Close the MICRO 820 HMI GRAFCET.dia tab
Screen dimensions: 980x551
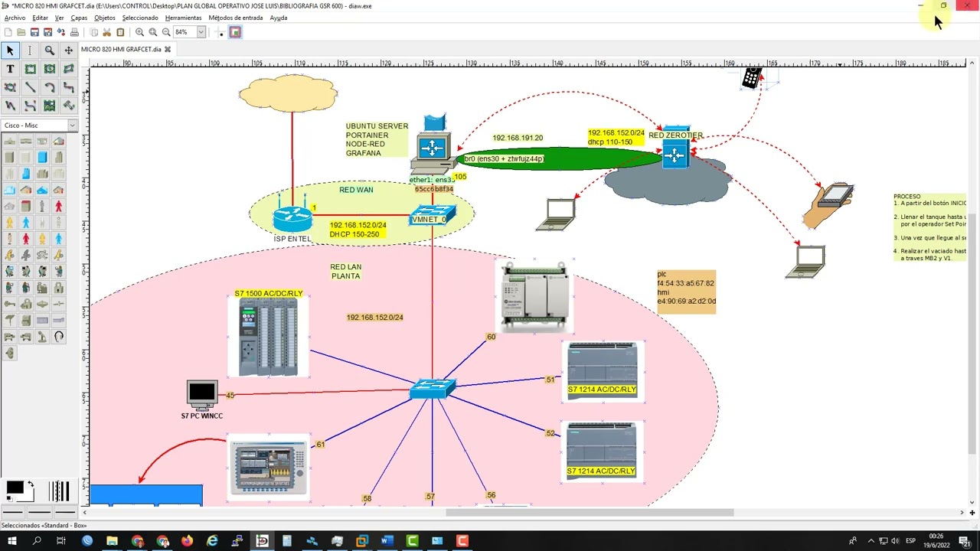click(x=168, y=49)
